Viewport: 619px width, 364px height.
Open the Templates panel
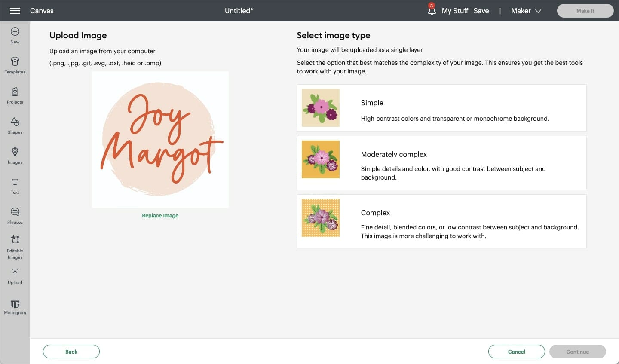pos(15,65)
